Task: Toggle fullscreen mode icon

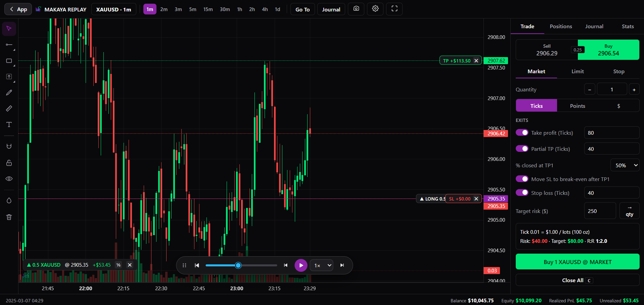Action: tap(395, 9)
